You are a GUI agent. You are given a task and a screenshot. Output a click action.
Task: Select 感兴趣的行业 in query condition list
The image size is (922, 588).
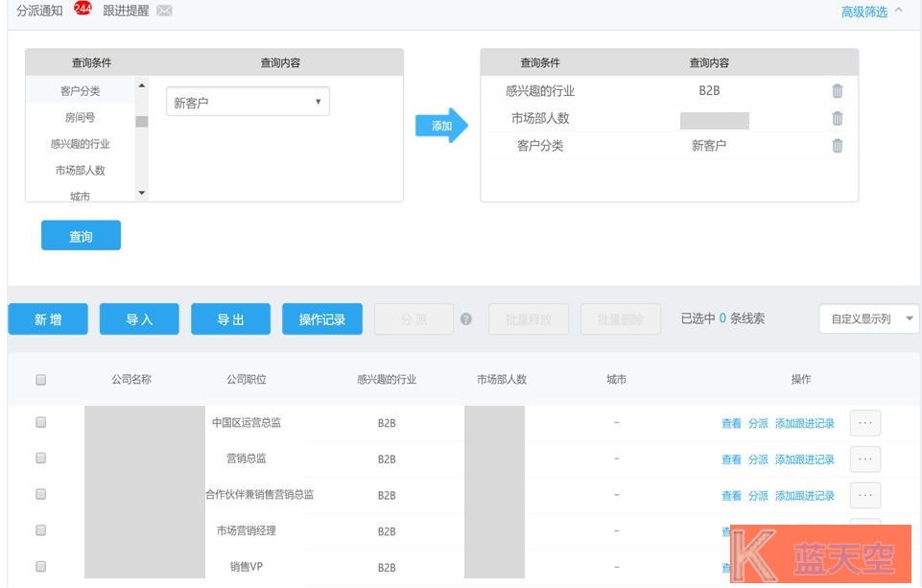(81, 144)
